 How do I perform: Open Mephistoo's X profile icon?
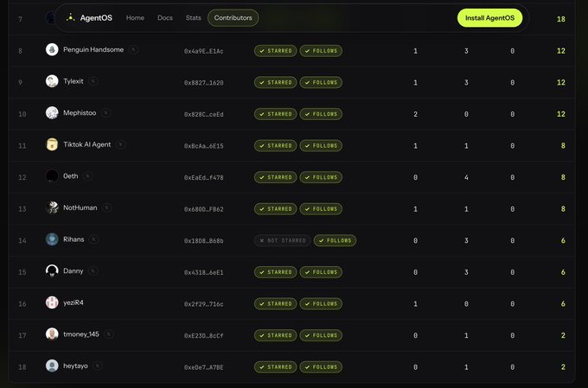[x=106, y=113]
